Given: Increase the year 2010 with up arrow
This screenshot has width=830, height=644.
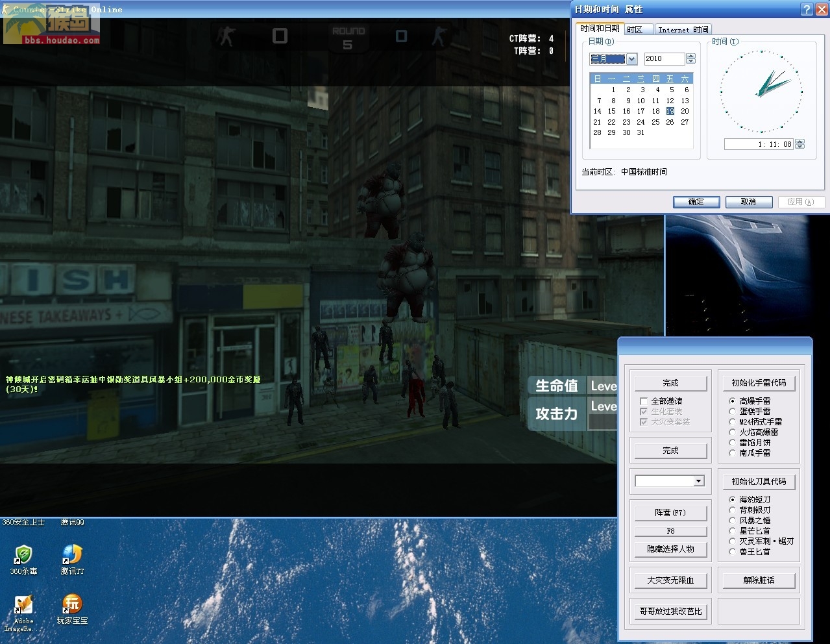Looking at the screenshot, I should [690, 56].
